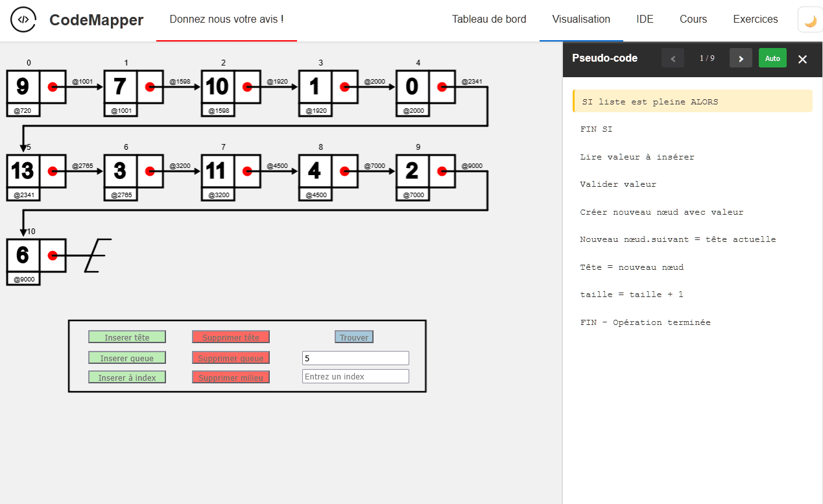Click the Trouver button
The width and height of the screenshot is (823, 504).
[354, 337]
